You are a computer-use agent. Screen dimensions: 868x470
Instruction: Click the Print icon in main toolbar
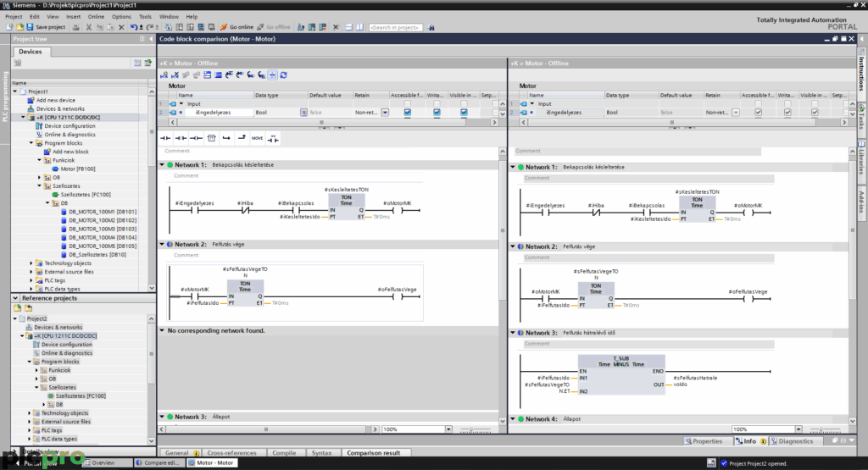coord(75,27)
